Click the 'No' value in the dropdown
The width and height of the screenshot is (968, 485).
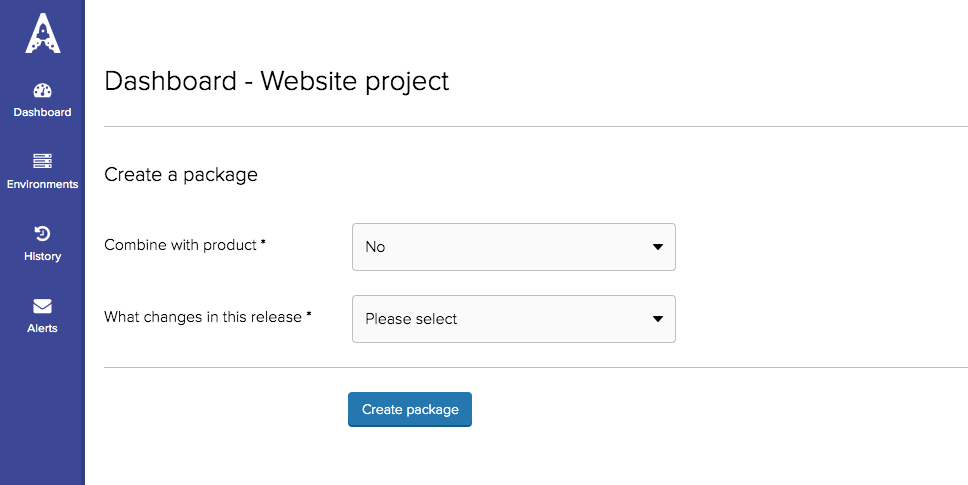[x=375, y=247]
